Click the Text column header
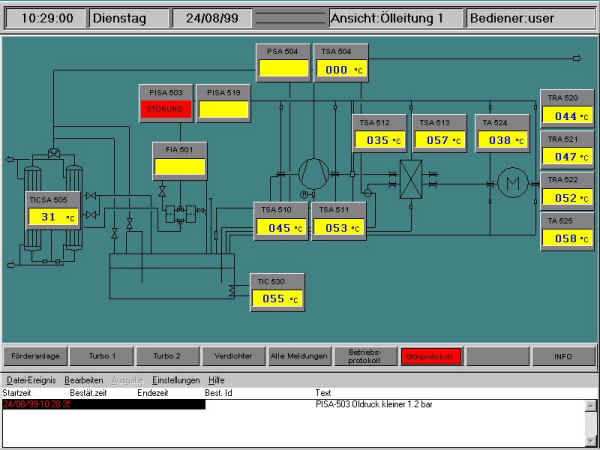Screen dimensions: 600x450 323,393
